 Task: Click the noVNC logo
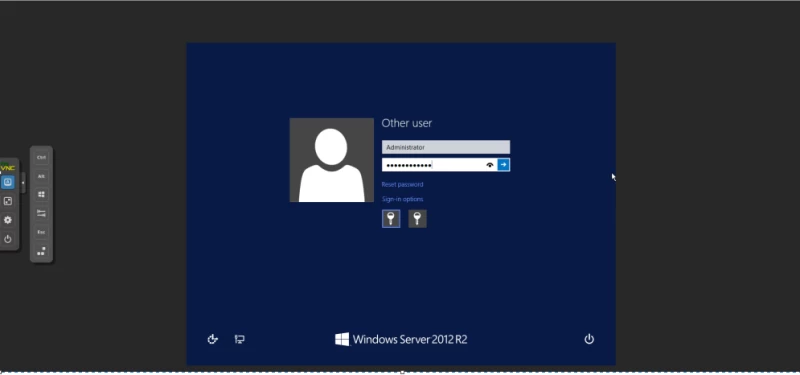point(8,167)
